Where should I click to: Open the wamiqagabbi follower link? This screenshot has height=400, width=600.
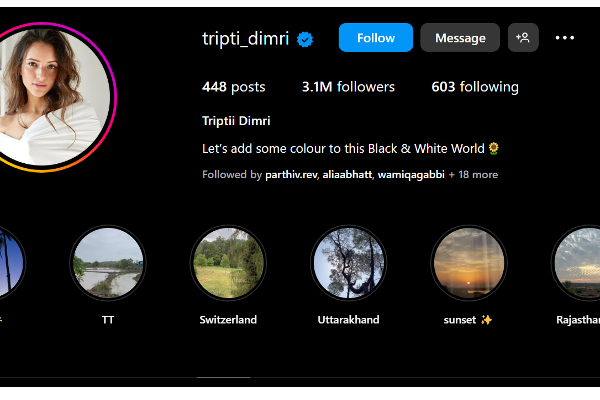pos(411,175)
